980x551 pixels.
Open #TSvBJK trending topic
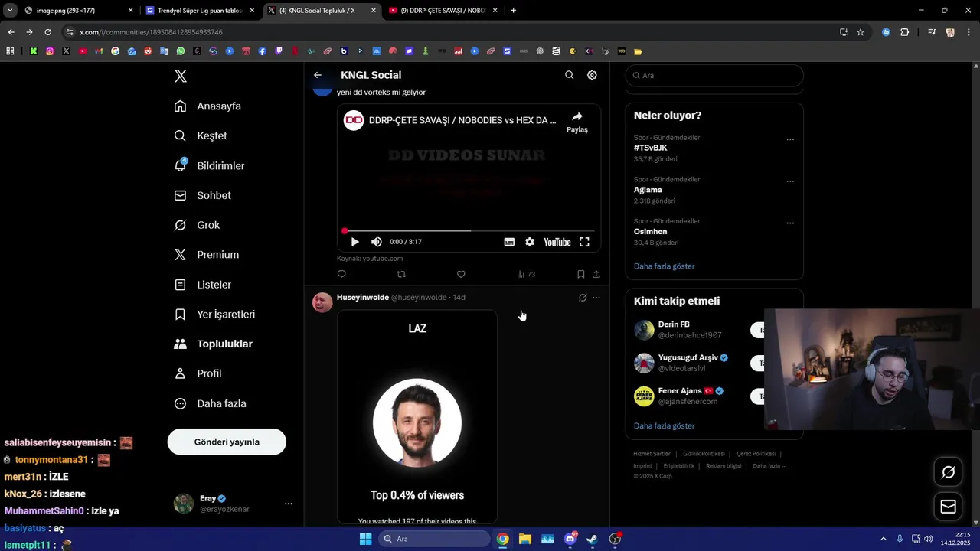pos(650,148)
